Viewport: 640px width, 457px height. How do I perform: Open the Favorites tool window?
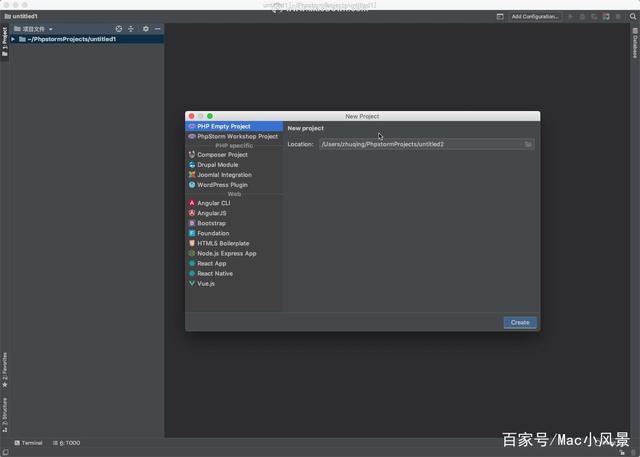pyautogui.click(x=4, y=370)
